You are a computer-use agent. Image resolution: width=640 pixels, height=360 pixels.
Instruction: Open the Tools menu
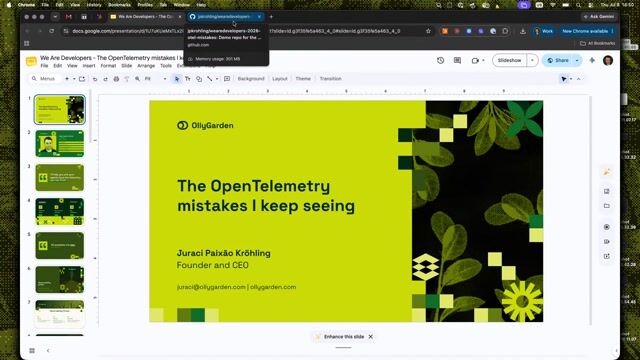[x=166, y=66]
